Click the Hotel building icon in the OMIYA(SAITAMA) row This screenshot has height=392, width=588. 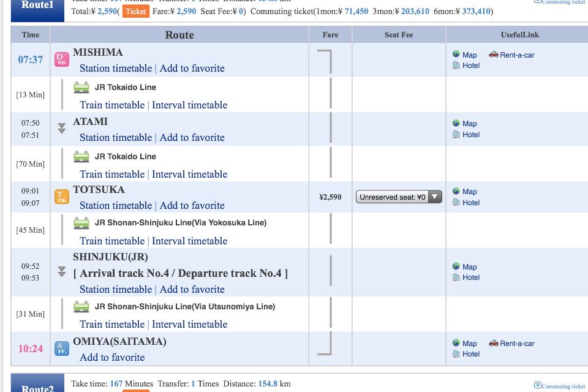point(456,354)
